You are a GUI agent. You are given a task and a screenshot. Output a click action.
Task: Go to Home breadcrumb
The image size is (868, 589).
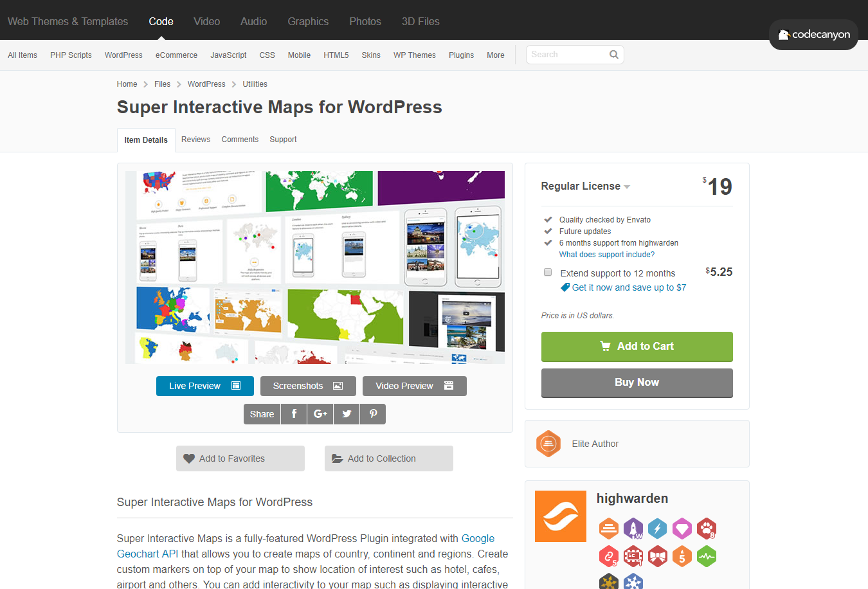click(127, 84)
